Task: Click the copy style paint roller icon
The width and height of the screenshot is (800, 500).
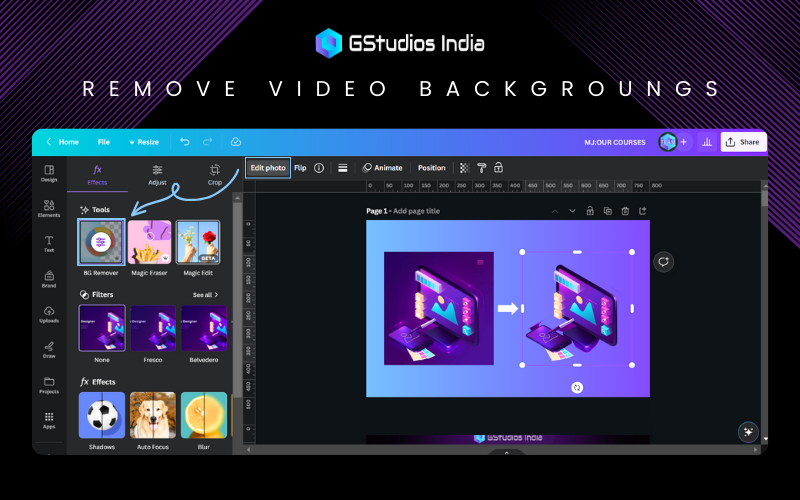Action: click(x=481, y=168)
